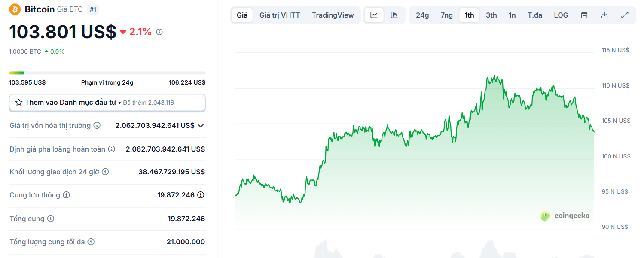This screenshot has height=258, width=644.
Task: Click the 95 N US$ axis label
Action: pyautogui.click(x=615, y=191)
